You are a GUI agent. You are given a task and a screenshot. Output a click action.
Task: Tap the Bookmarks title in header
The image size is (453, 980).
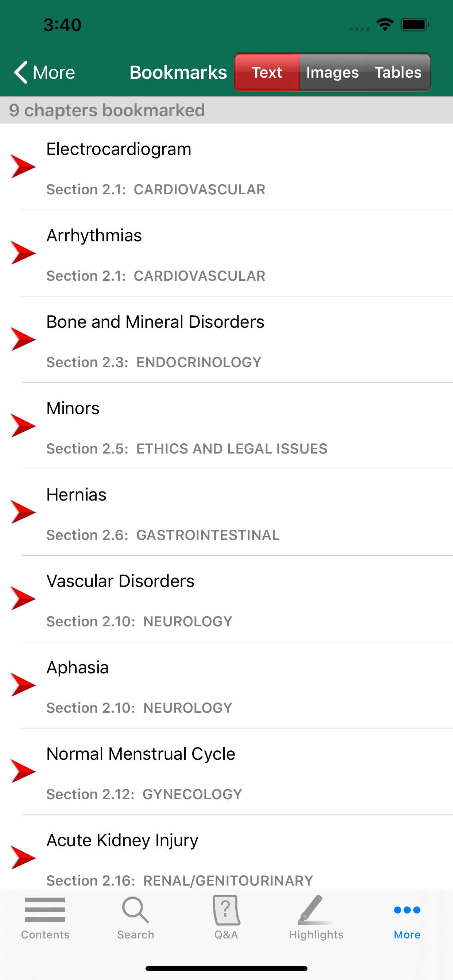(178, 72)
